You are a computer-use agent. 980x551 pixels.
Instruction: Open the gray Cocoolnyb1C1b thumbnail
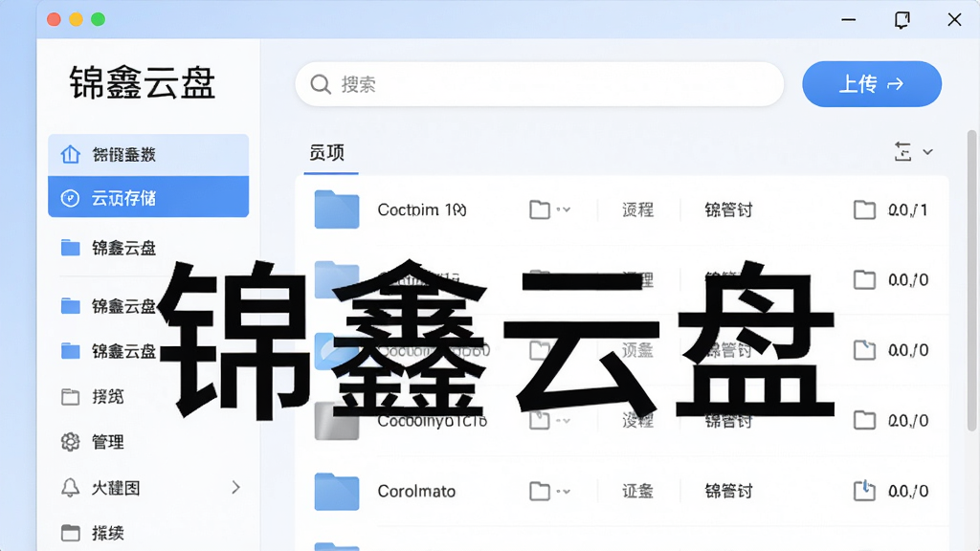(337, 421)
